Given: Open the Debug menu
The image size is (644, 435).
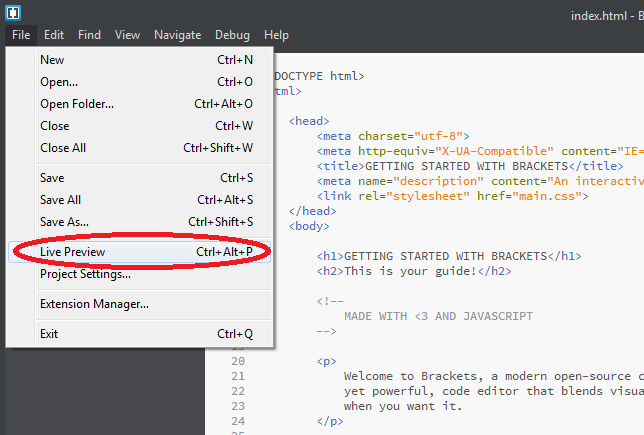Looking at the screenshot, I should pos(232,35).
